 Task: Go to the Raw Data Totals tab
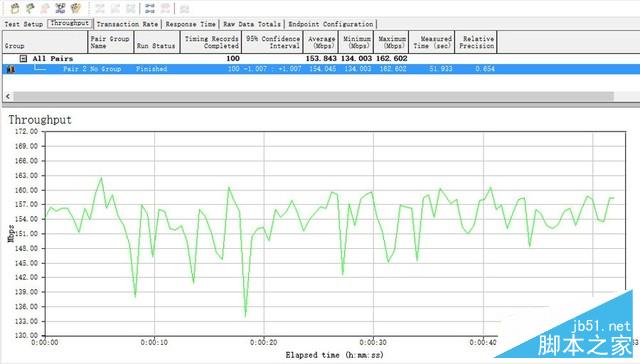(x=252, y=24)
